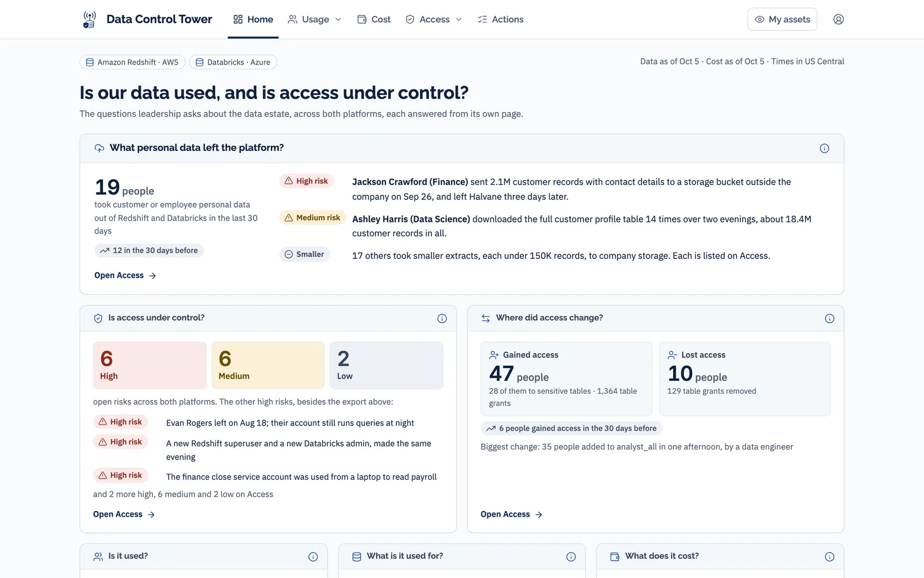
Task: Click 'and 2 more high, 6 medium' text
Action: [183, 495]
